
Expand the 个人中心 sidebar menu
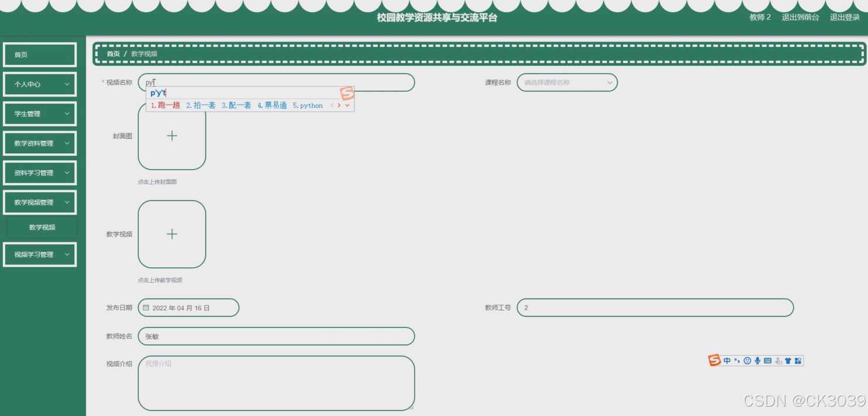point(40,84)
